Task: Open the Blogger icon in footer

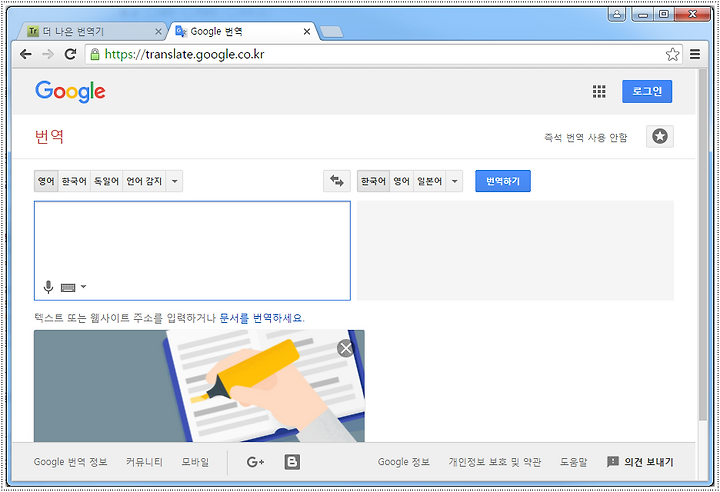Action: (292, 462)
